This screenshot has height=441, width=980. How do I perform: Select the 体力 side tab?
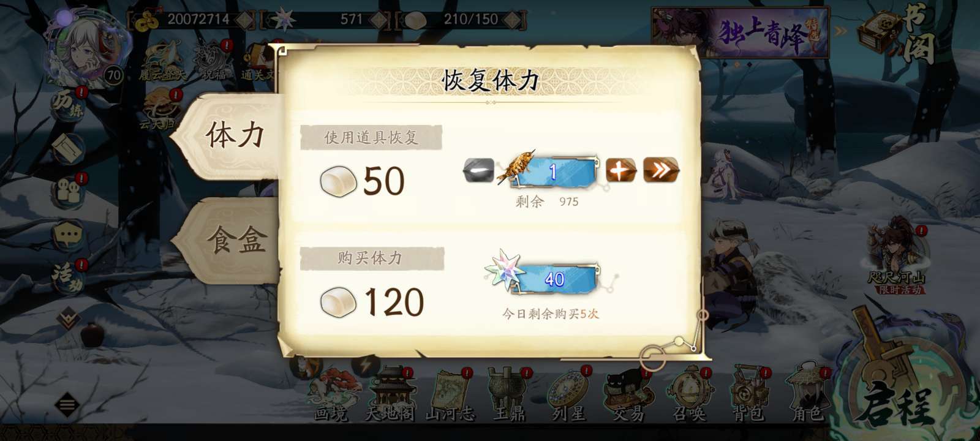pos(230,136)
